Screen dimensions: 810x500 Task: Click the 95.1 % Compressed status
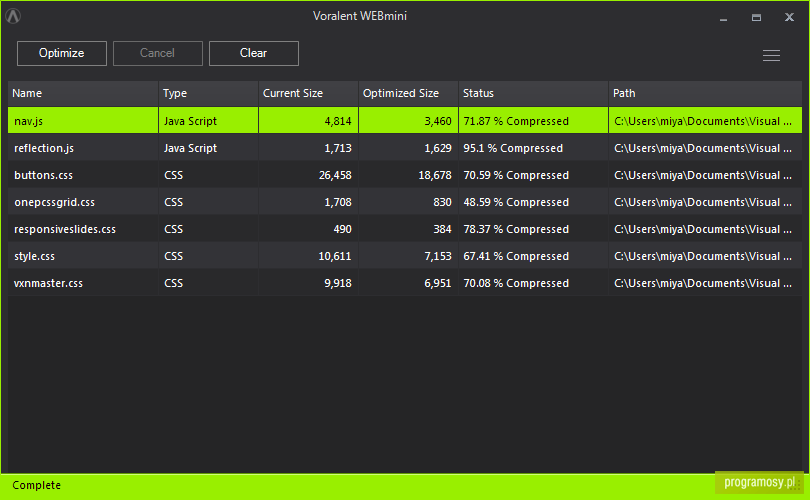point(513,148)
